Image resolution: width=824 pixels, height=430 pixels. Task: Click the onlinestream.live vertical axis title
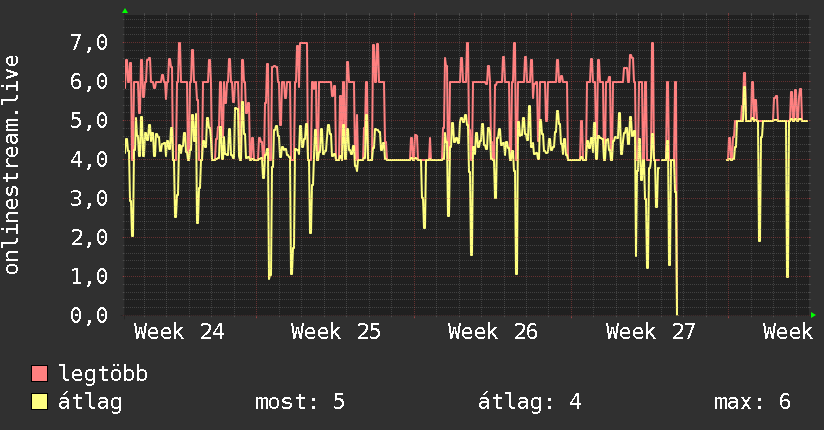point(12,165)
